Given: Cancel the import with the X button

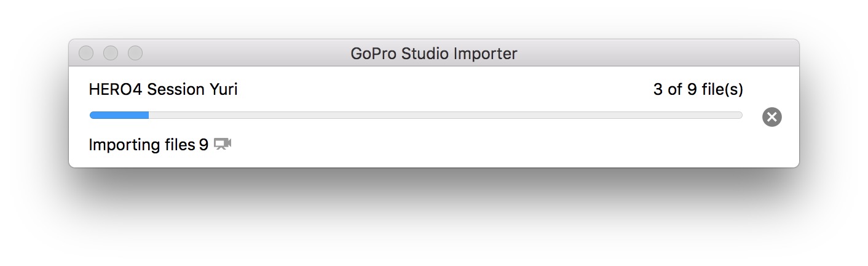Looking at the screenshot, I should pos(771,117).
